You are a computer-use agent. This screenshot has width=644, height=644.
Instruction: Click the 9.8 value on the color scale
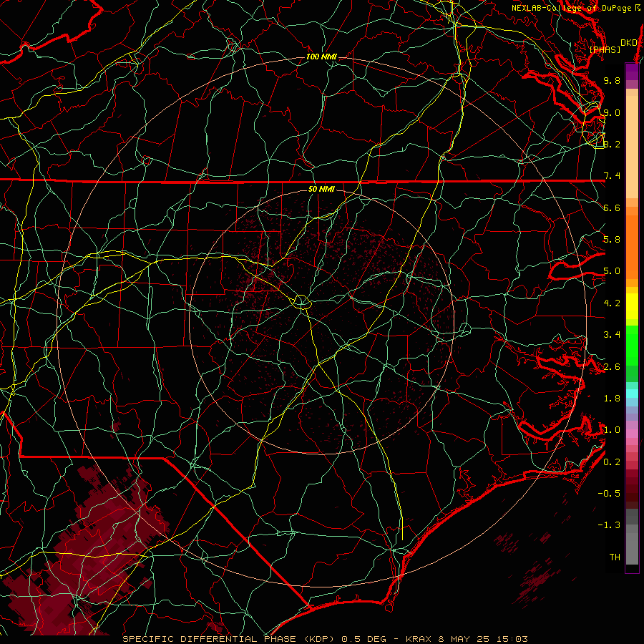[612, 80]
